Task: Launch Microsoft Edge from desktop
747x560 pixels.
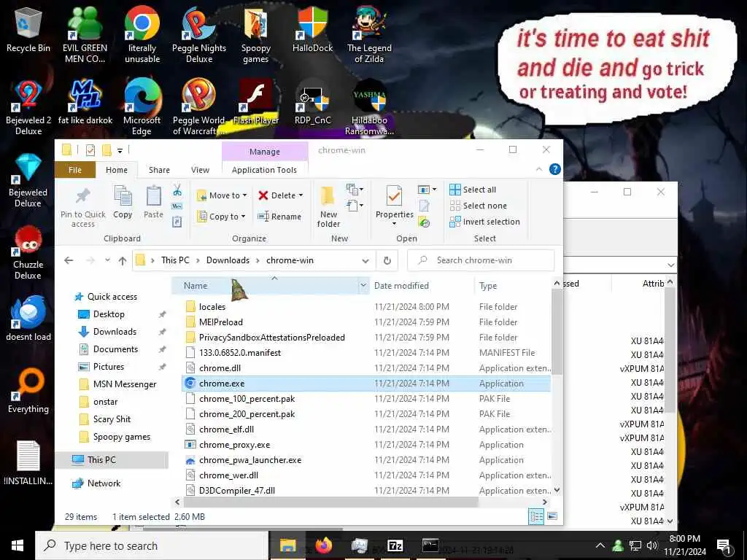Action: click(142, 107)
